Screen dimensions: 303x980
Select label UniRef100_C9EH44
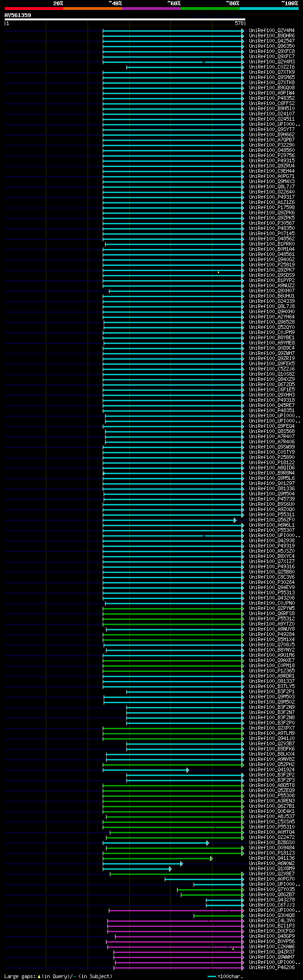272,171
